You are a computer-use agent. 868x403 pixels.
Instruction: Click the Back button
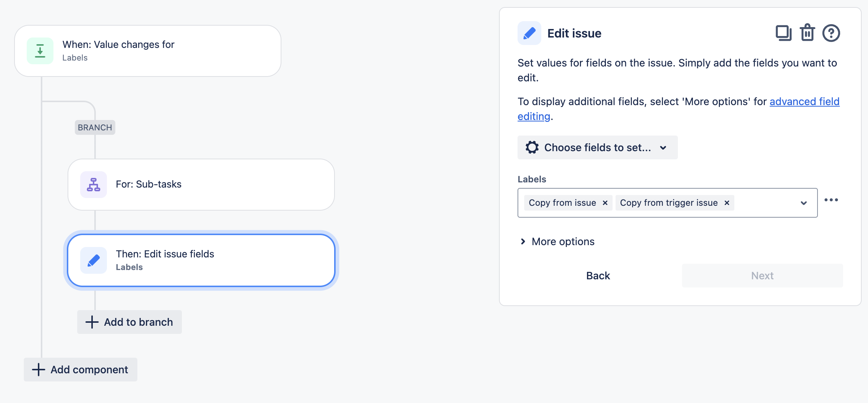598,275
